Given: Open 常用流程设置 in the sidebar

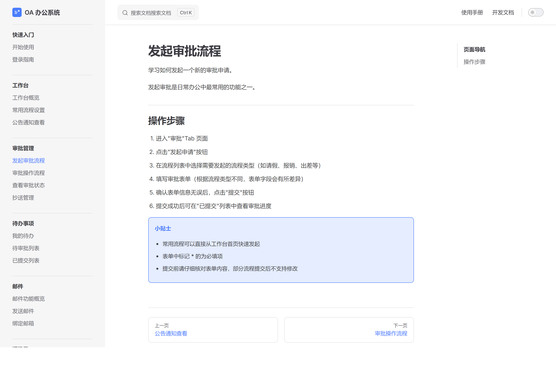Looking at the screenshot, I should pos(29,110).
